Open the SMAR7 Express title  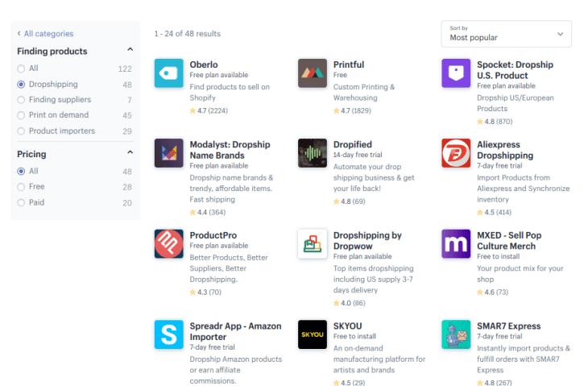pyautogui.click(x=508, y=326)
